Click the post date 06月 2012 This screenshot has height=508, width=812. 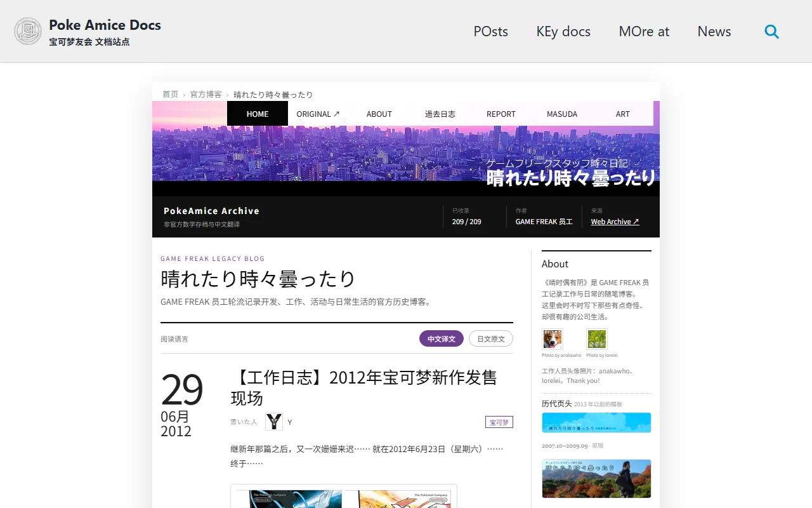176,424
